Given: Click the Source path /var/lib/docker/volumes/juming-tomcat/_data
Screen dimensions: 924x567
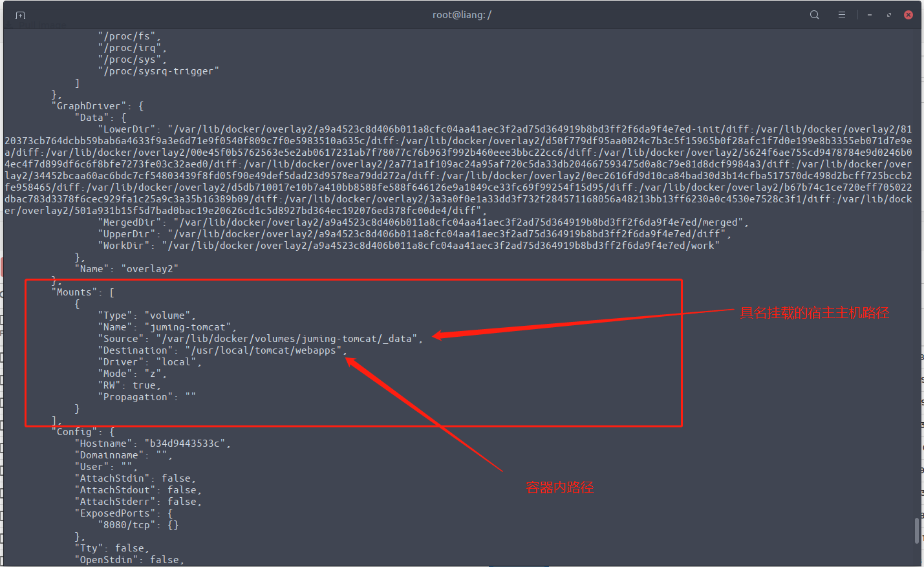Looking at the screenshot, I should (x=288, y=339).
